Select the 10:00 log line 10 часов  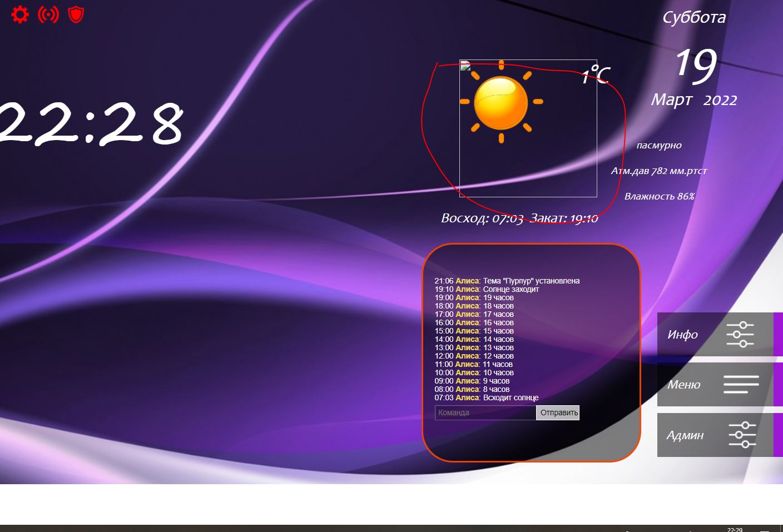[x=474, y=372]
